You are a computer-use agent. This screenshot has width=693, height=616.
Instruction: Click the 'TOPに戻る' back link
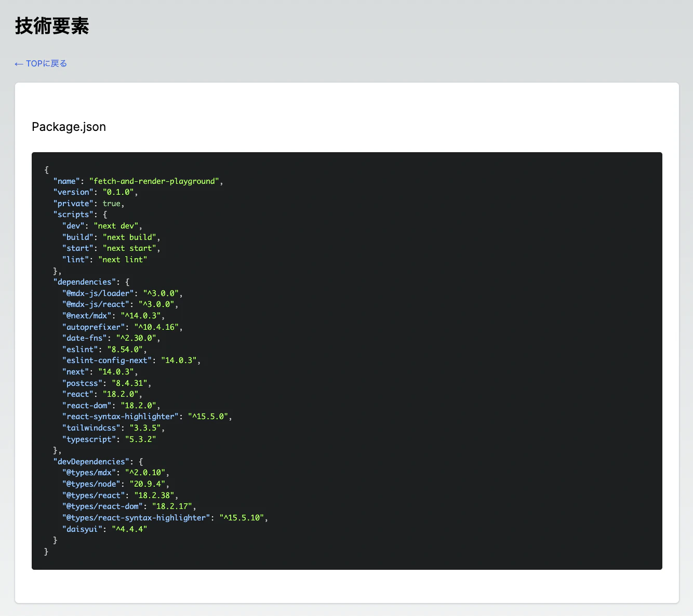pos(41,63)
